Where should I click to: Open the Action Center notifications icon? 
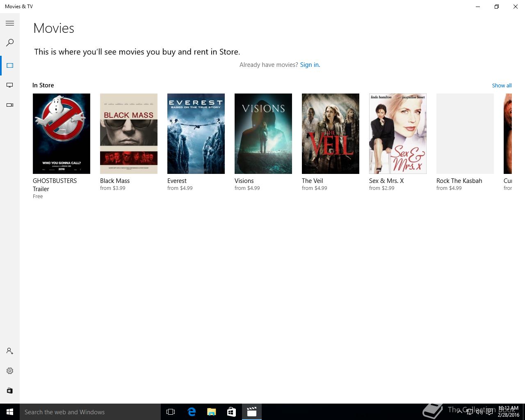tap(489, 412)
